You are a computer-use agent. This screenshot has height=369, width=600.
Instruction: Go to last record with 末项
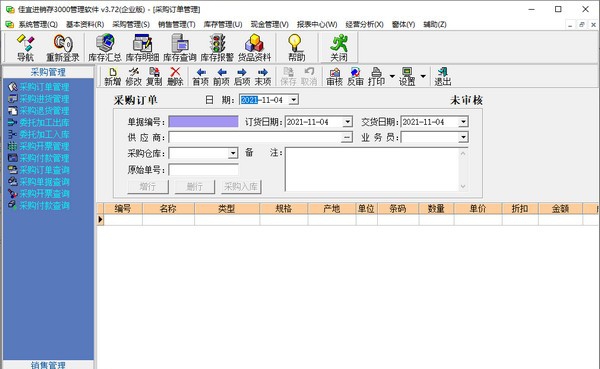(263, 77)
